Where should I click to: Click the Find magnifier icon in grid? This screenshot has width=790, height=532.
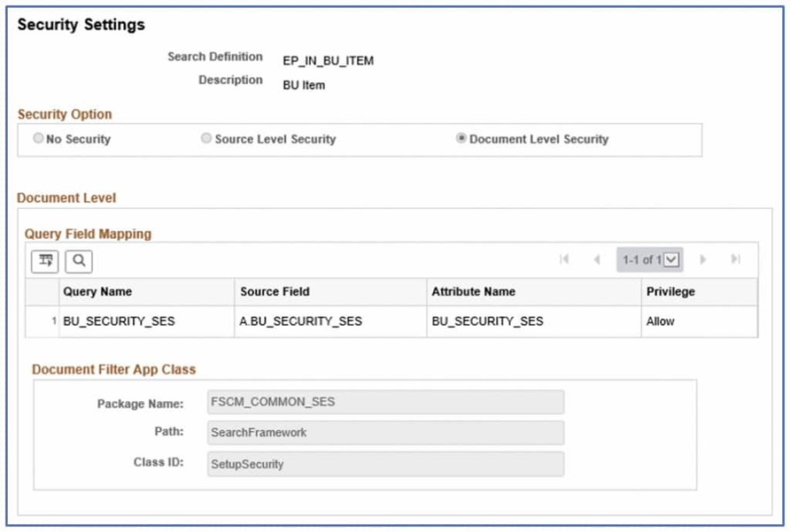(78, 260)
